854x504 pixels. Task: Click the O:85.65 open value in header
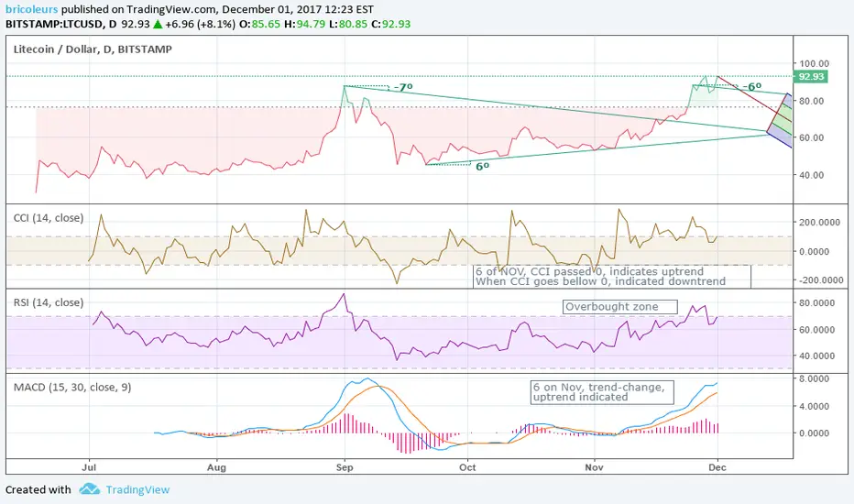259,24
